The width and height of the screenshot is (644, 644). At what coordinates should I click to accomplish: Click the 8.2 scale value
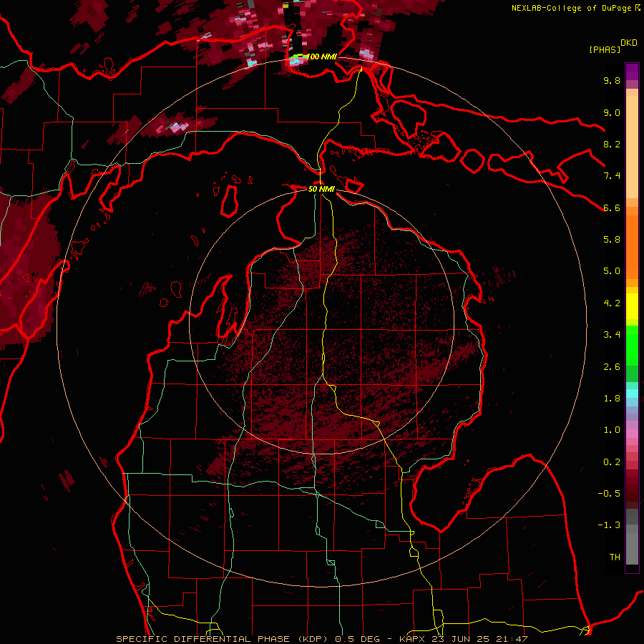(612, 144)
